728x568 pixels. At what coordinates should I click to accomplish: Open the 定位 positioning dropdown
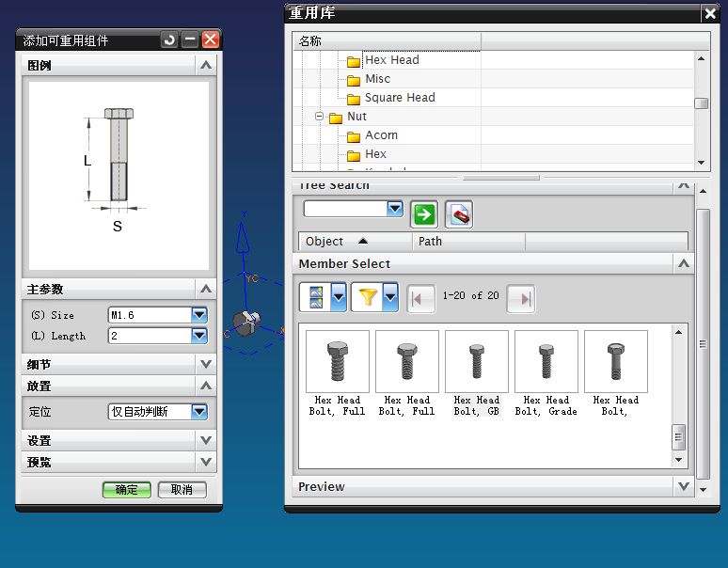click(x=199, y=411)
